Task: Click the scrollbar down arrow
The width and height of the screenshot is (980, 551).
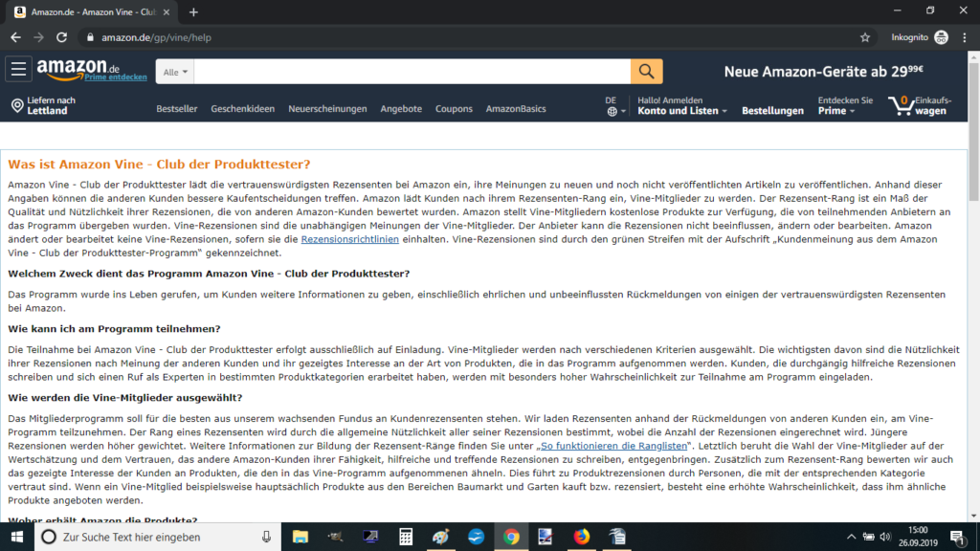Action: 973,516
